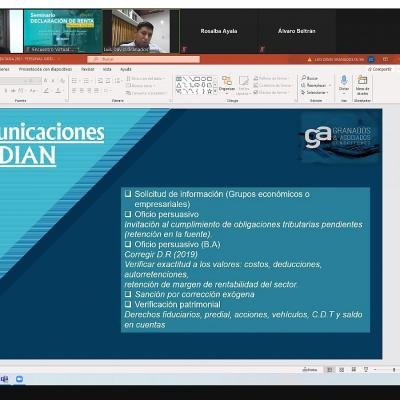Apply bulleted list icon
The height and width of the screenshot is (400, 400).
tap(74, 81)
